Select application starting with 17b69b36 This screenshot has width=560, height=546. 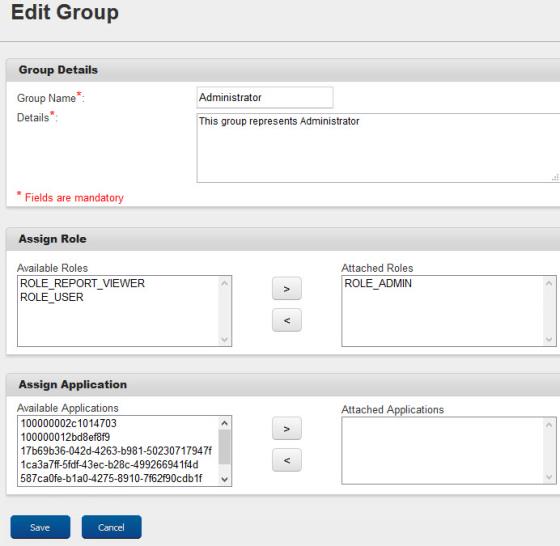click(x=116, y=451)
